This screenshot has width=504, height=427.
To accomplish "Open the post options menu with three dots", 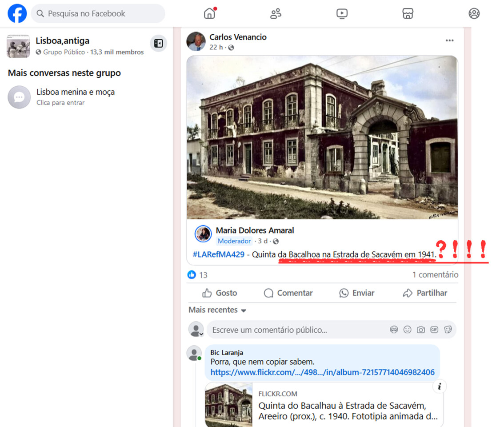I will (x=449, y=40).
